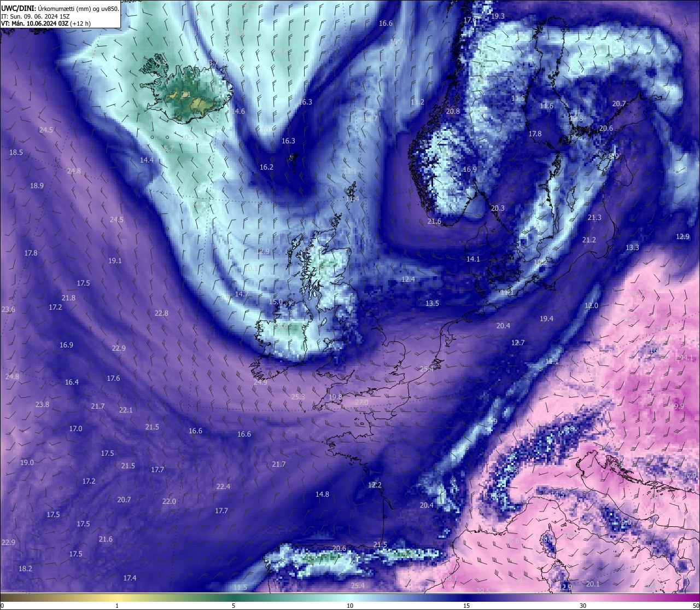Click the '12.0' value label
700x610 pixels.
[591, 305]
